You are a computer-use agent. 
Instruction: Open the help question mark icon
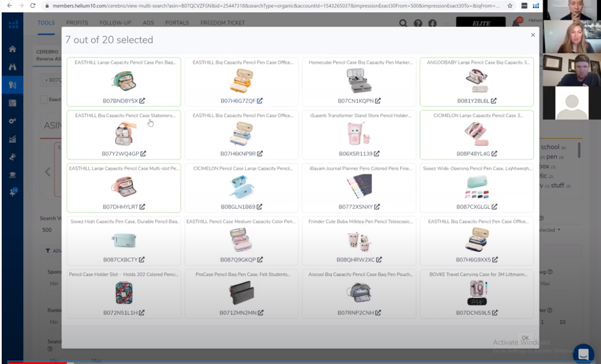(x=418, y=23)
